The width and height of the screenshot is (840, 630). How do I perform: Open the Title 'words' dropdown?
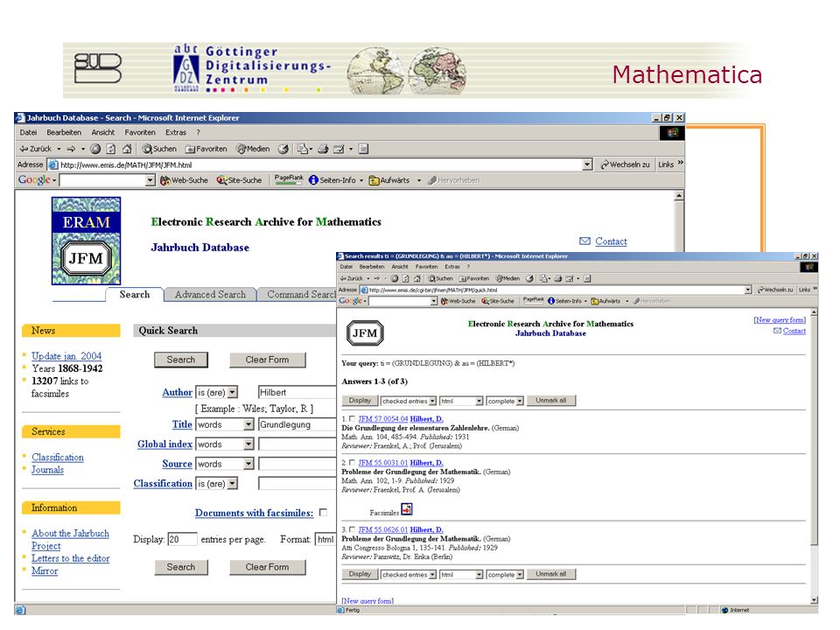pyautogui.click(x=248, y=425)
